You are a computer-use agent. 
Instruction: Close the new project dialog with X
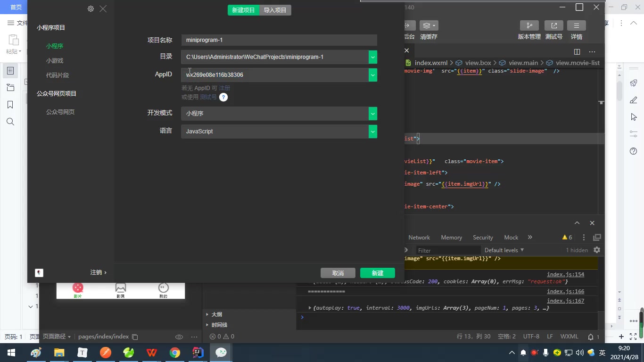coord(103,8)
